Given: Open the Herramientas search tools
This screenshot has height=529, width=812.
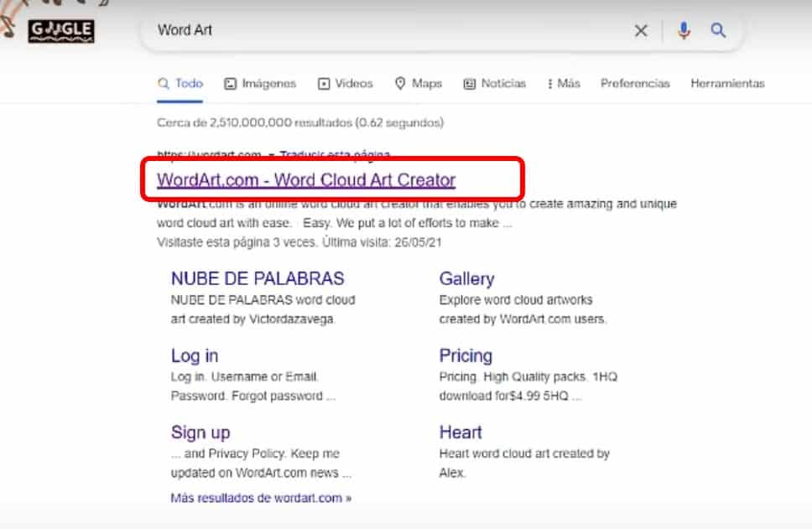Looking at the screenshot, I should pos(727,84).
